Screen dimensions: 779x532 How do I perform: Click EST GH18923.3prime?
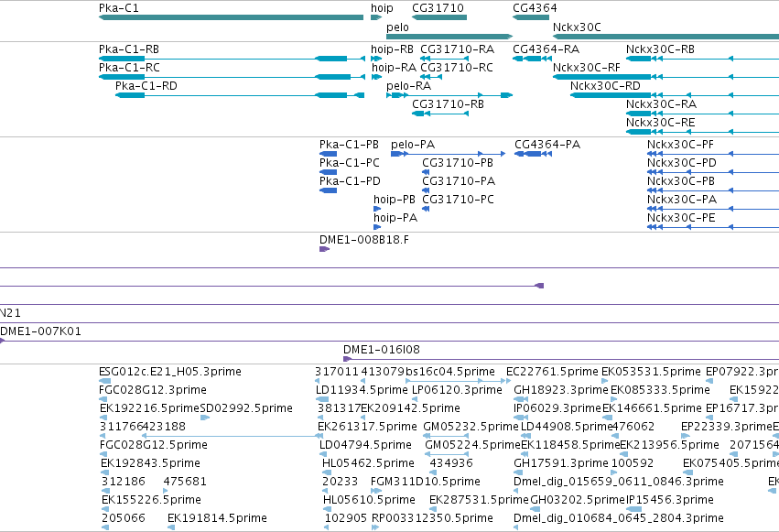[561, 390]
